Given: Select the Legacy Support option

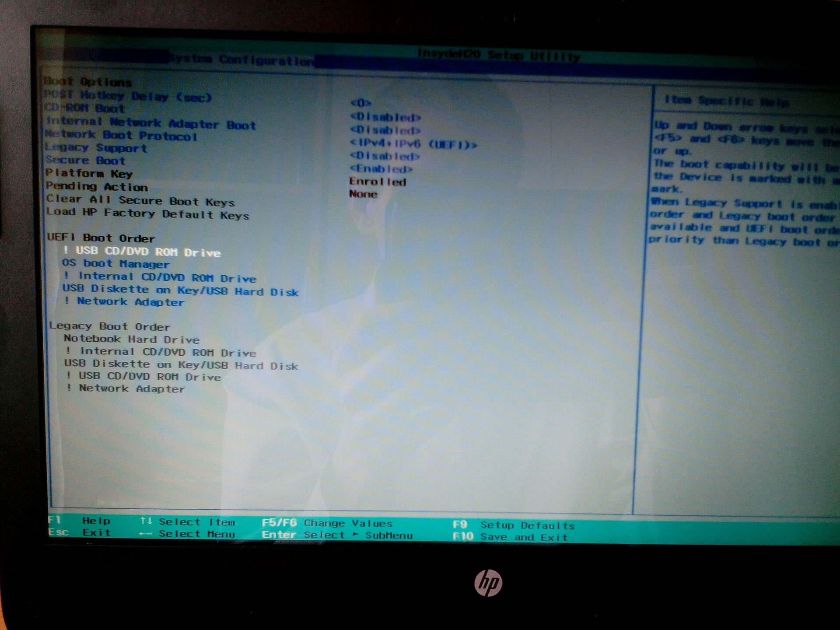Looking at the screenshot, I should pos(96,148).
